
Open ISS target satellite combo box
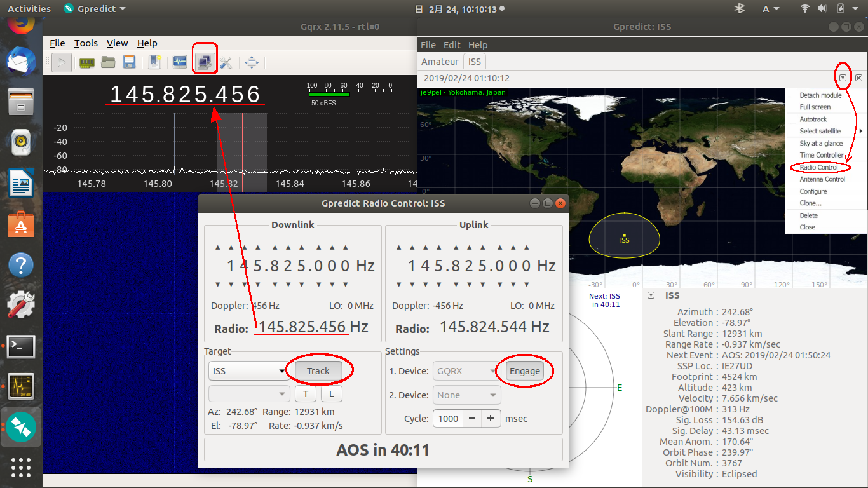click(250, 371)
